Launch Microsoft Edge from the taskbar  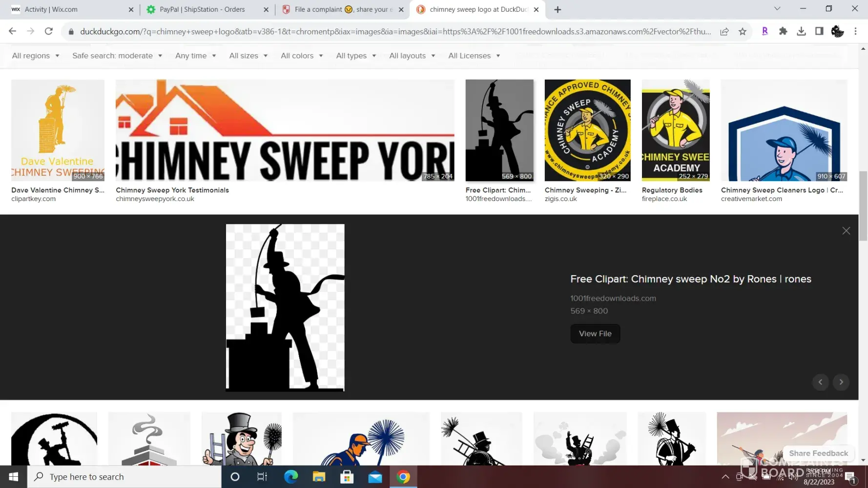[x=291, y=477]
